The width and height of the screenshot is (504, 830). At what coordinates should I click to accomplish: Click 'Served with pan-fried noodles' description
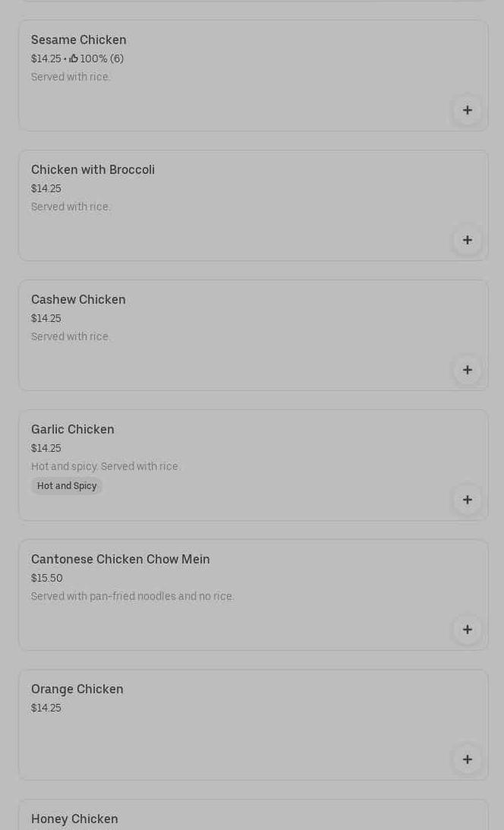point(132,596)
